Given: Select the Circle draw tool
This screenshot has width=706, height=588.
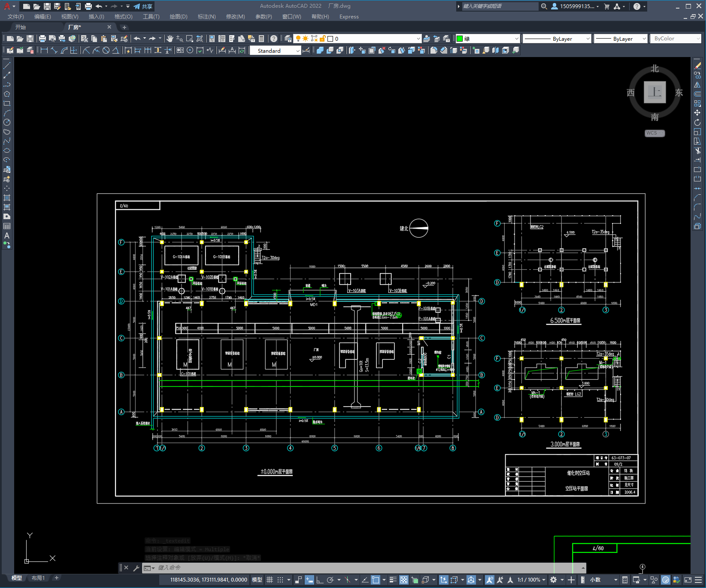Looking at the screenshot, I should point(7,122).
